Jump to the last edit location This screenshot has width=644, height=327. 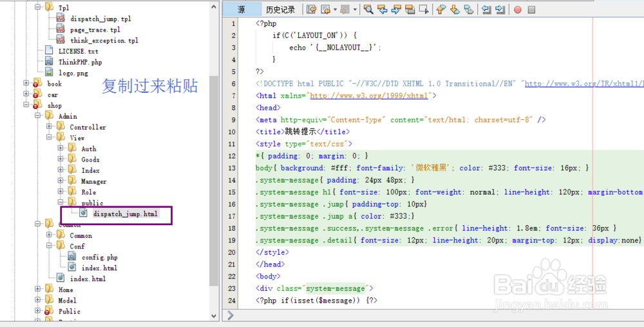point(311,10)
